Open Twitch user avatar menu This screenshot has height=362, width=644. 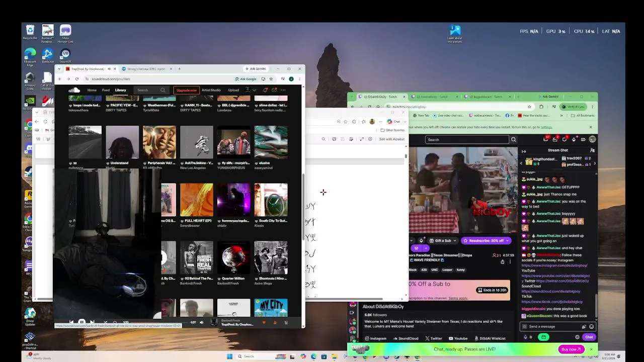coord(592,139)
